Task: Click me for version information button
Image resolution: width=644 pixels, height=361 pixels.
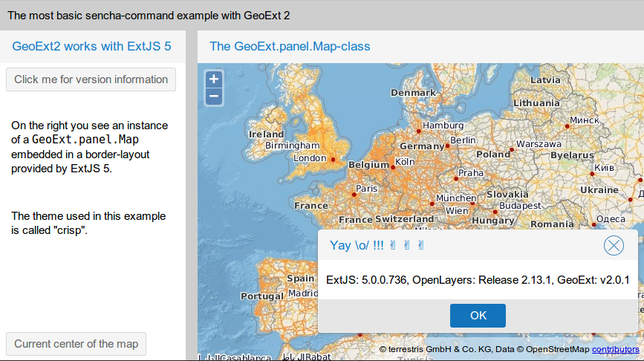Action: pos(91,79)
